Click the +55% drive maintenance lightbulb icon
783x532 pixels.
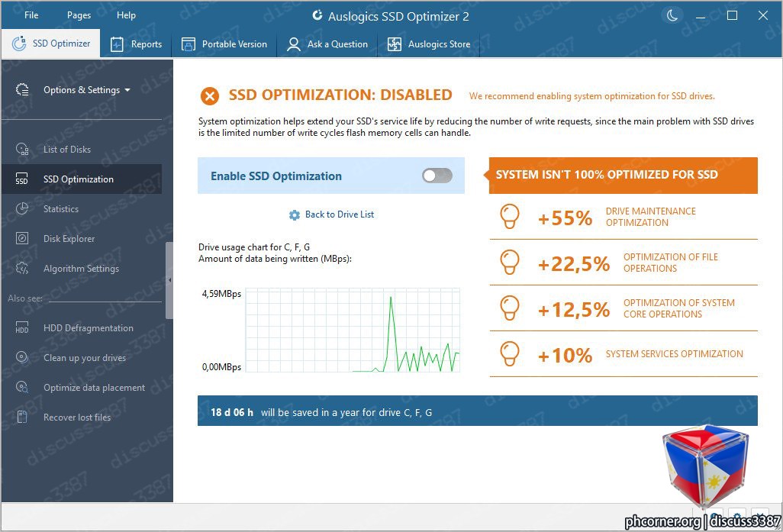[509, 216]
